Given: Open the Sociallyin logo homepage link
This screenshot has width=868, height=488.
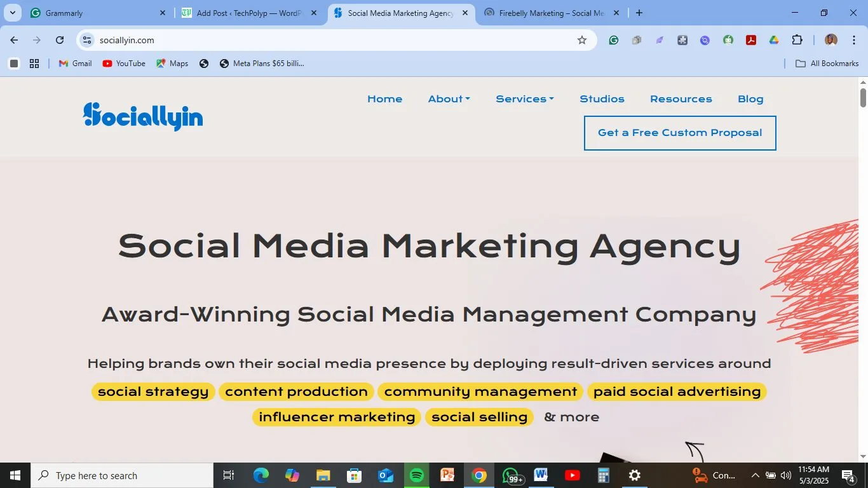Looking at the screenshot, I should pos(143,116).
